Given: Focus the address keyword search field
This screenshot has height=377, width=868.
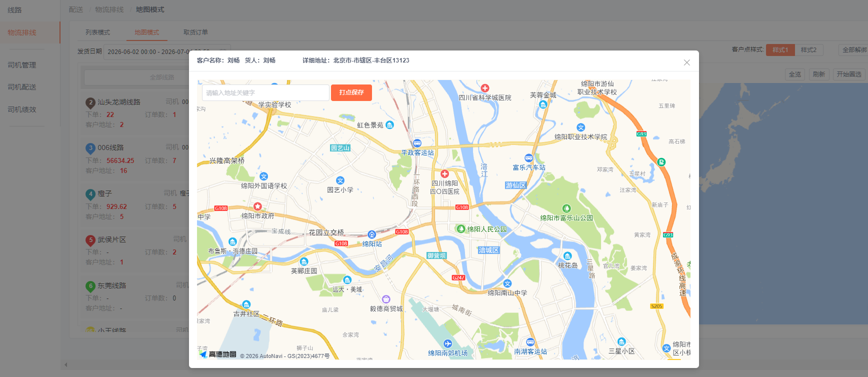Looking at the screenshot, I should [x=265, y=92].
